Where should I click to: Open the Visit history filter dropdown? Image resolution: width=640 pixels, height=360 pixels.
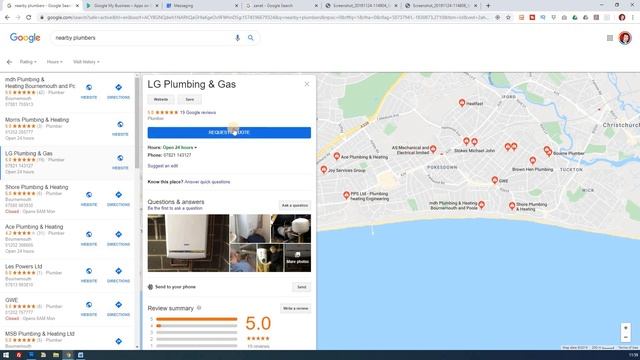pyautogui.click(x=86, y=62)
